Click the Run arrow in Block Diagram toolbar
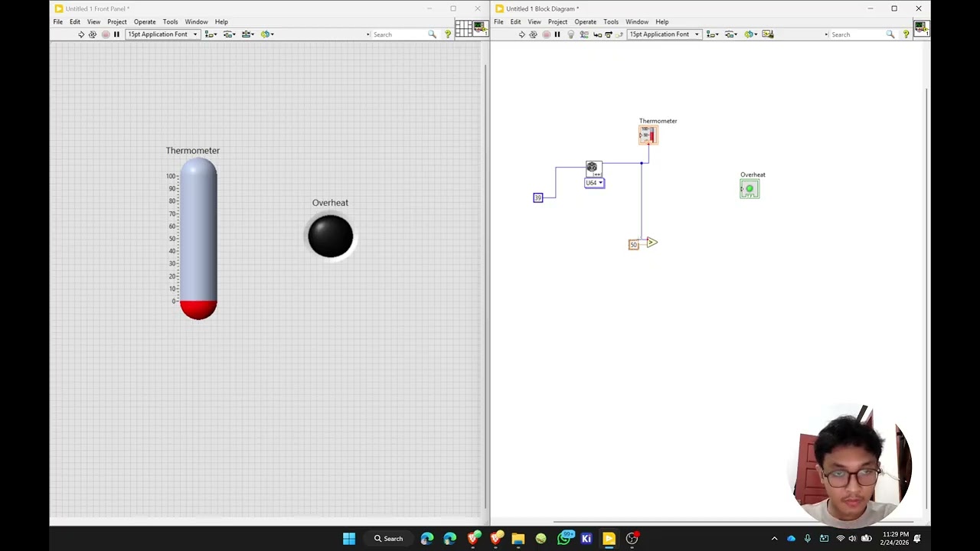The width and height of the screenshot is (980, 551). click(522, 34)
